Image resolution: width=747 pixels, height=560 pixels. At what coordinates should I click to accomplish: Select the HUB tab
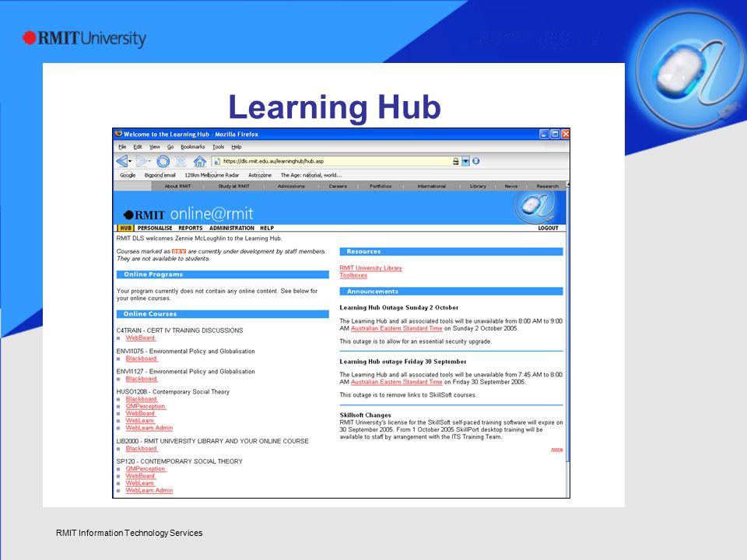pos(125,228)
